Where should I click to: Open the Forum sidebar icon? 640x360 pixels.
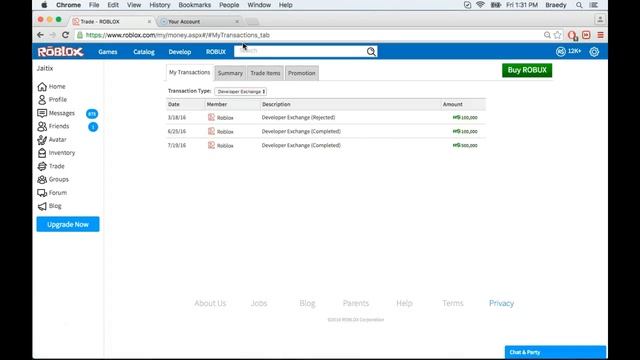tap(42, 193)
